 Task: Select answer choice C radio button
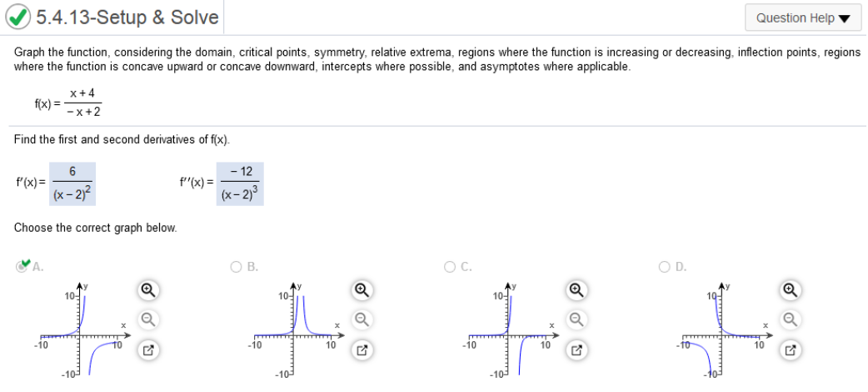450,267
